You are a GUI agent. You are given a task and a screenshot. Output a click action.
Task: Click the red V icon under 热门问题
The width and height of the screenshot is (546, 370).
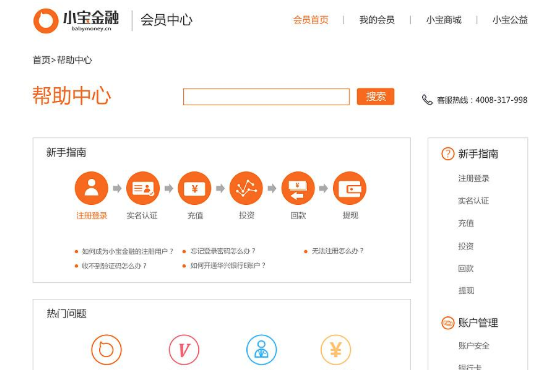tap(184, 350)
